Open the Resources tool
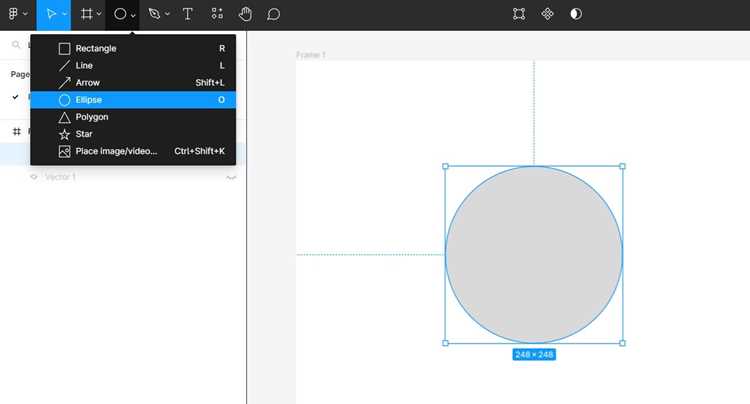This screenshot has height=404, width=750. click(217, 14)
